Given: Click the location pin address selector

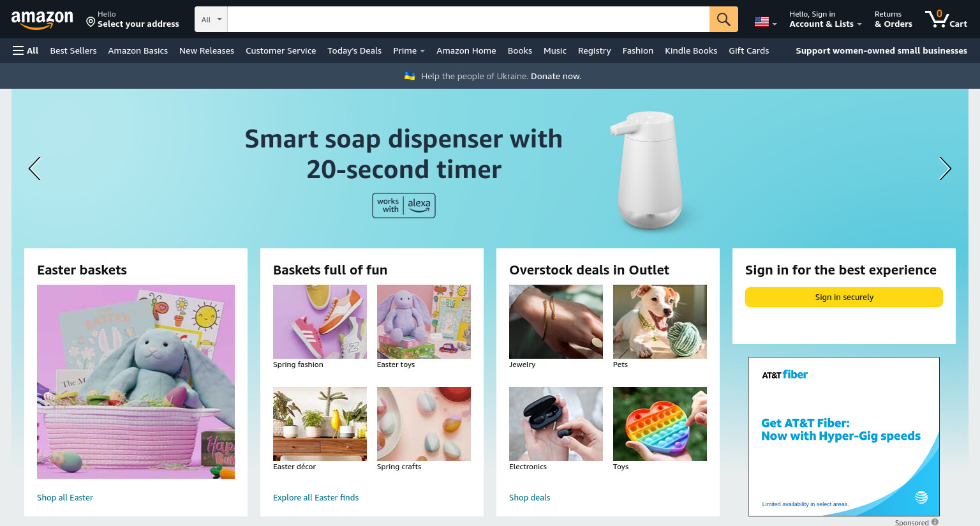Looking at the screenshot, I should 133,19.
